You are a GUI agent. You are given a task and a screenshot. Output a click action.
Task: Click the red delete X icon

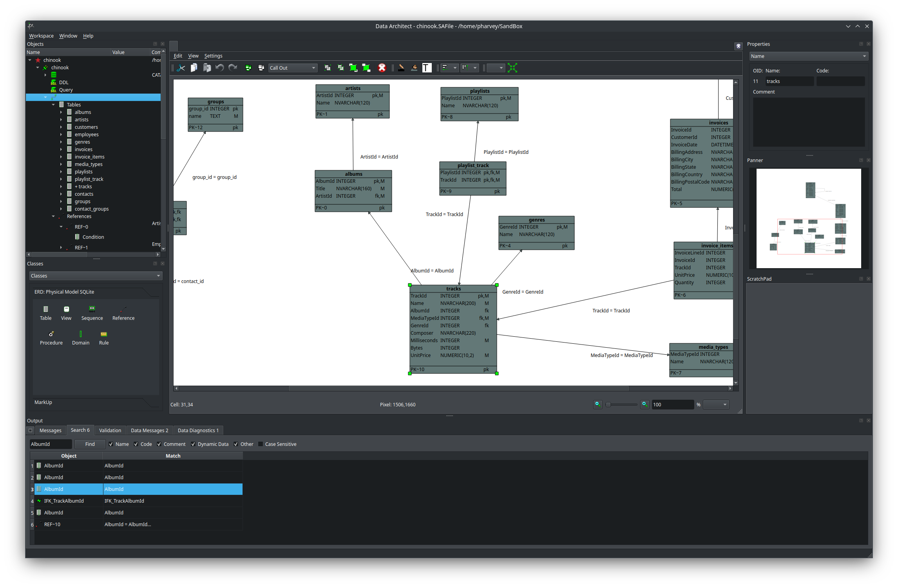click(382, 68)
